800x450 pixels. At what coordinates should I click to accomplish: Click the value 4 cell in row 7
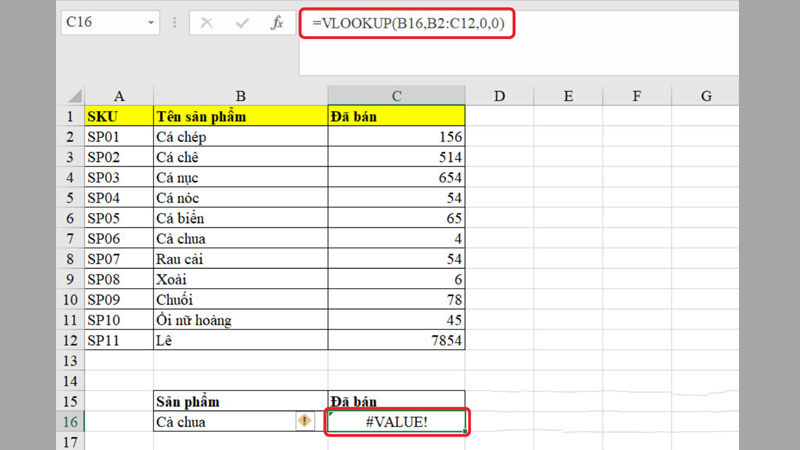click(396, 238)
